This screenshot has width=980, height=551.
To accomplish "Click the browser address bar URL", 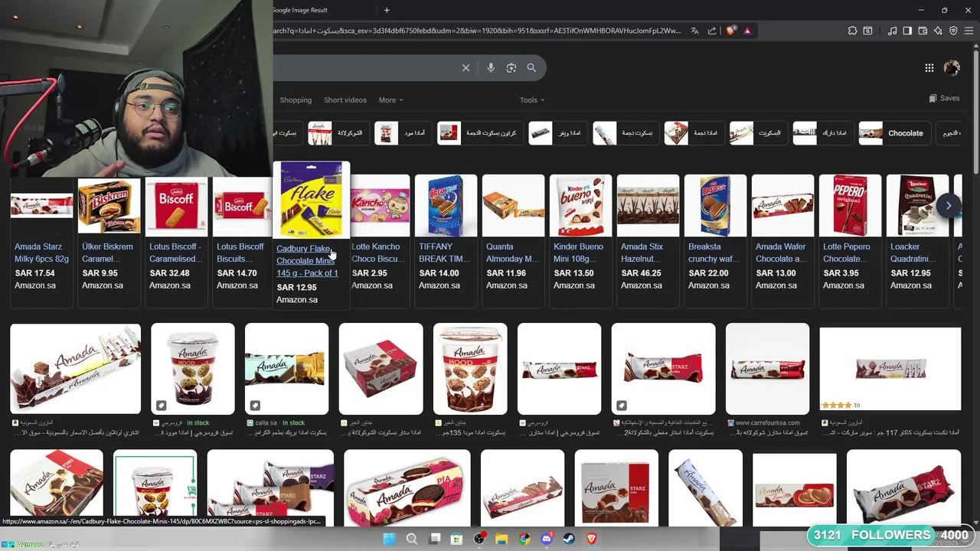I will click(478, 31).
